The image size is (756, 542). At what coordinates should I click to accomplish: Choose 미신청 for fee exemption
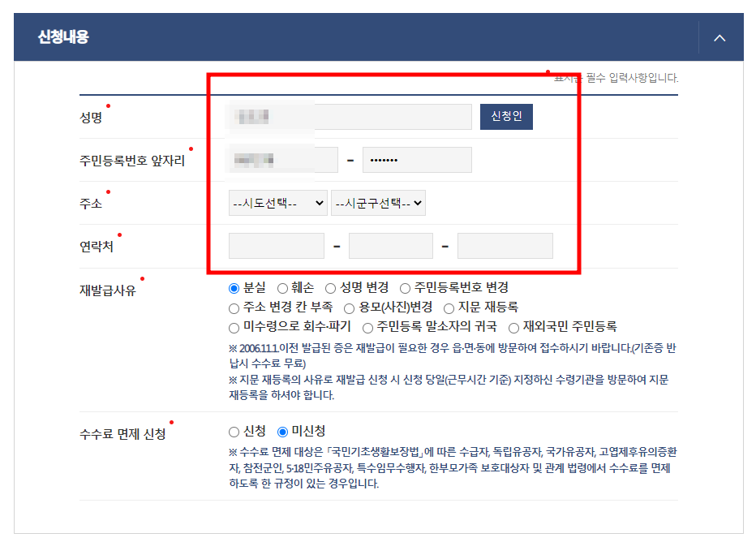282,432
